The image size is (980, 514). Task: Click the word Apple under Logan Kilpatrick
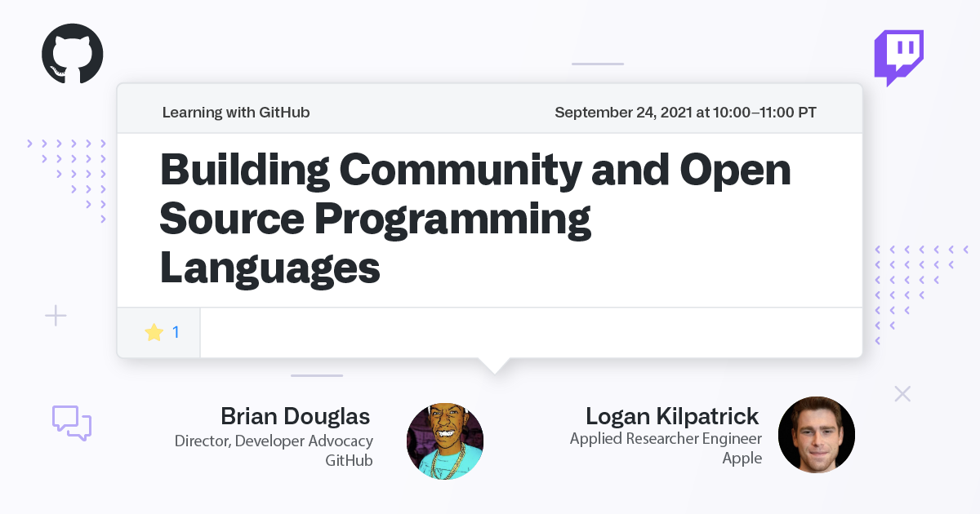pyautogui.click(x=742, y=459)
